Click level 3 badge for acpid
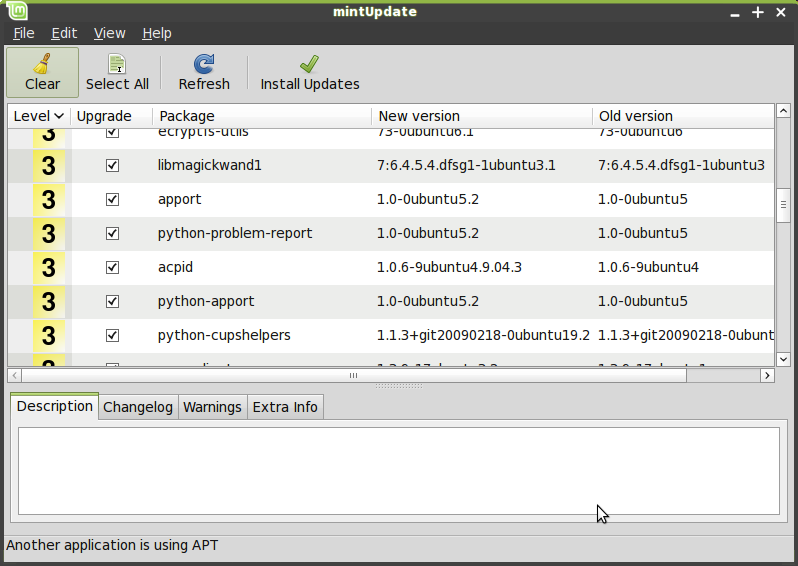The image size is (798, 566). click(49, 268)
